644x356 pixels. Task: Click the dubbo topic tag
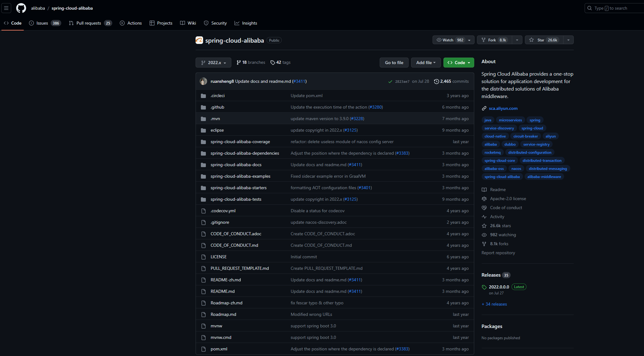pos(510,144)
